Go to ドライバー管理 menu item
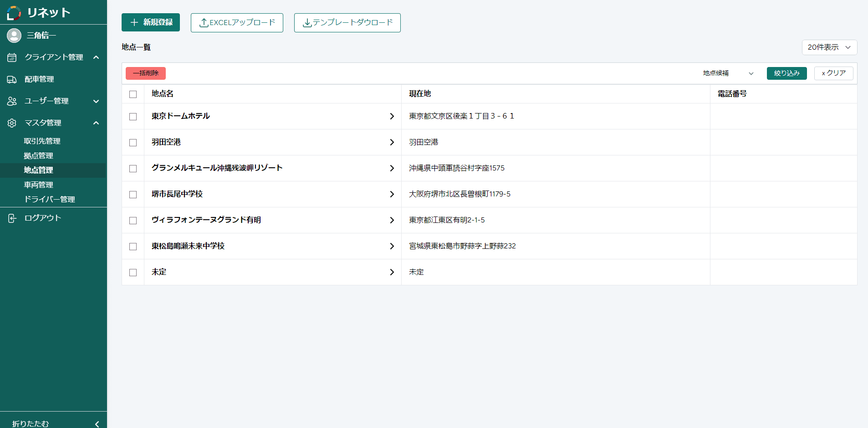This screenshot has height=428, width=868. (x=49, y=200)
